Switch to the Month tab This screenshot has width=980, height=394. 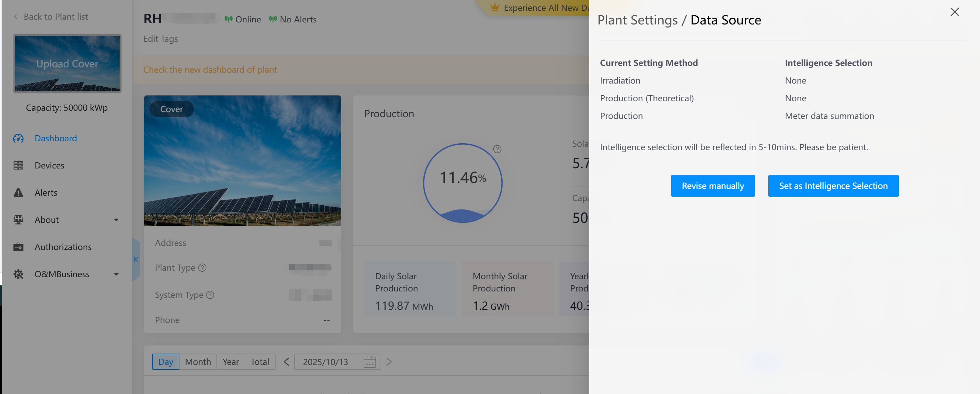(x=198, y=362)
